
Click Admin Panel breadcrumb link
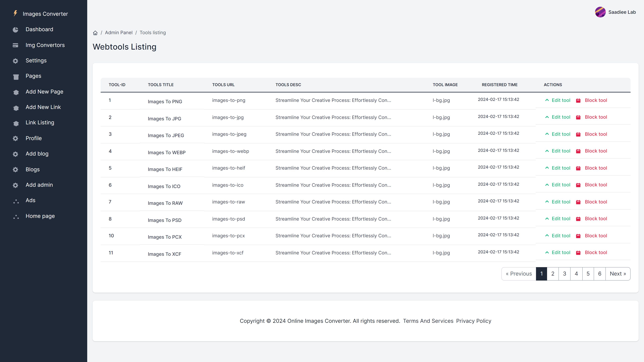(119, 33)
